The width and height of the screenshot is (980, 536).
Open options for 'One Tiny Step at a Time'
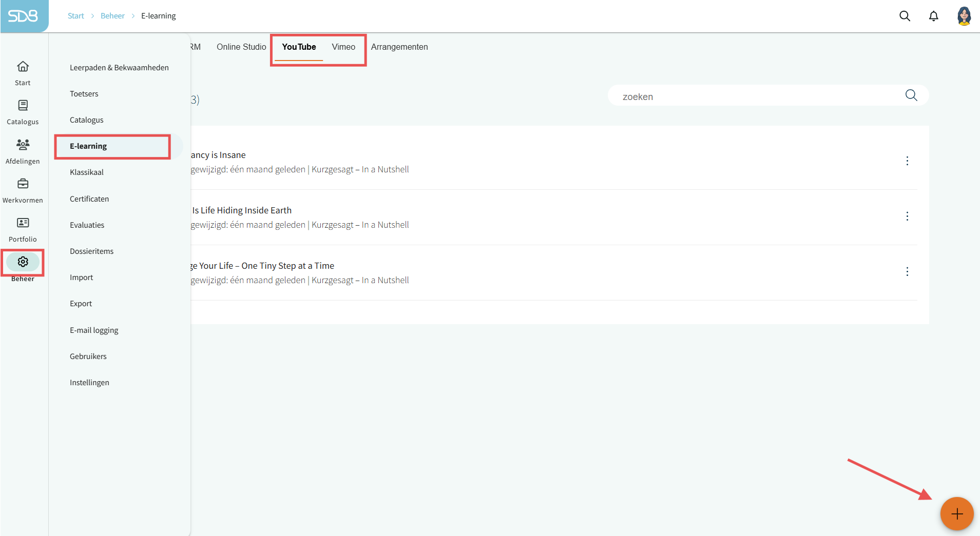[x=907, y=272]
